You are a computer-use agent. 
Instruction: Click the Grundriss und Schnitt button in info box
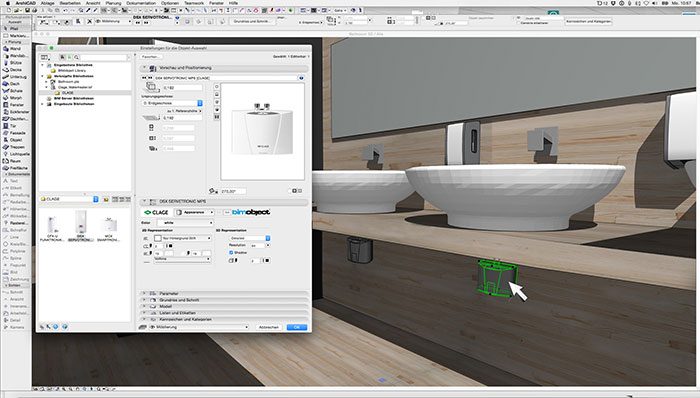point(252,21)
